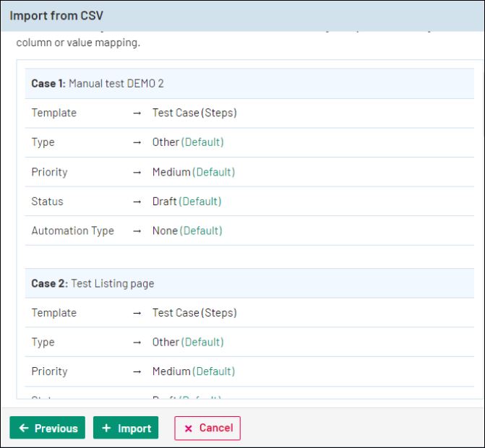Go back with the Previous button
485x448 pixels.
[48, 428]
